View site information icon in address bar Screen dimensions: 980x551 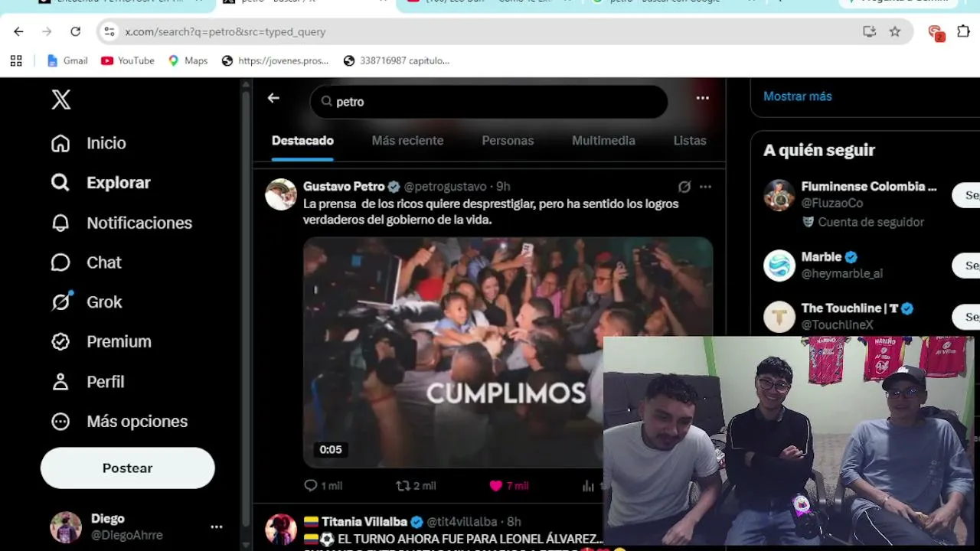click(109, 31)
